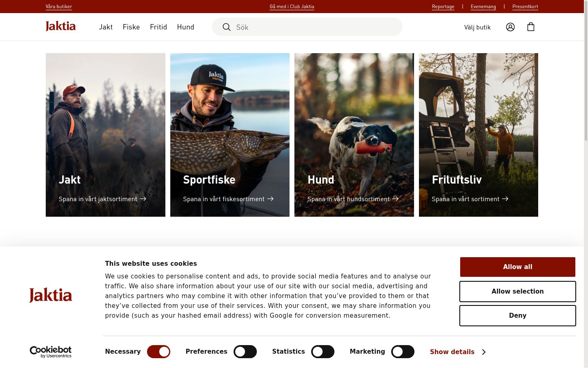The height and width of the screenshot is (368, 588).
Task: Open the Jakt menu
Action: point(106,27)
